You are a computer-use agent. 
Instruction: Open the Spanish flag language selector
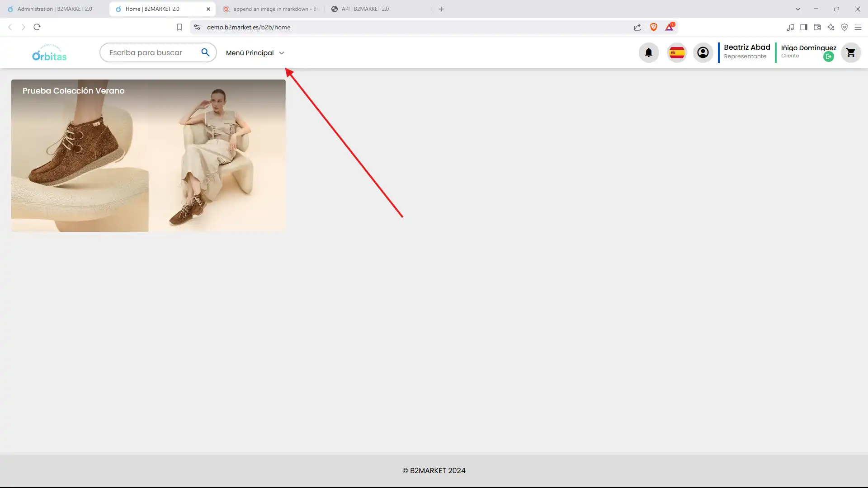677,53
